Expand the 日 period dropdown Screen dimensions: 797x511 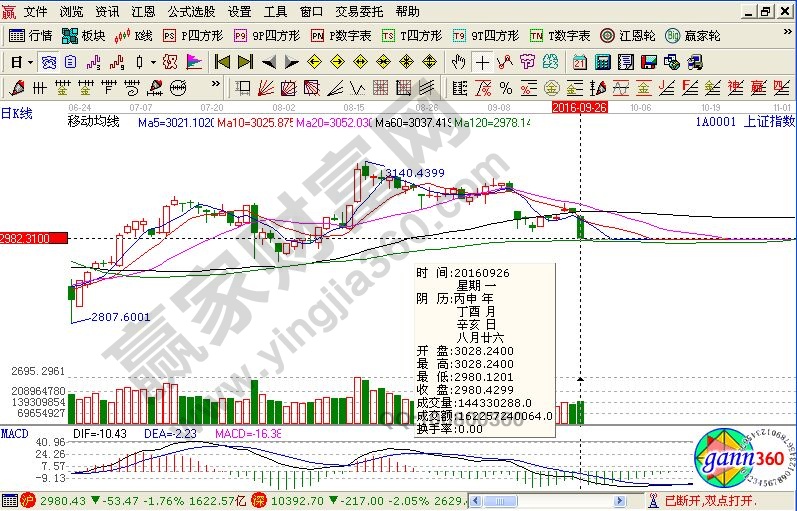(x=22, y=61)
